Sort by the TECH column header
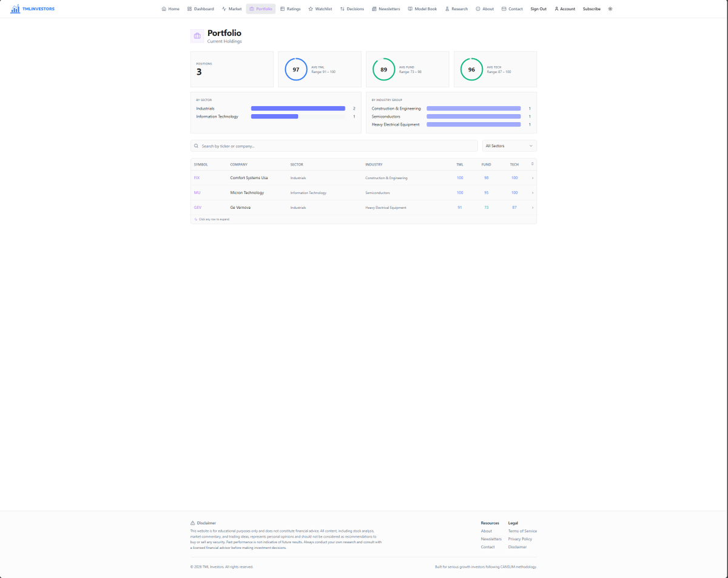Image resolution: width=728 pixels, height=578 pixels. pyautogui.click(x=514, y=165)
